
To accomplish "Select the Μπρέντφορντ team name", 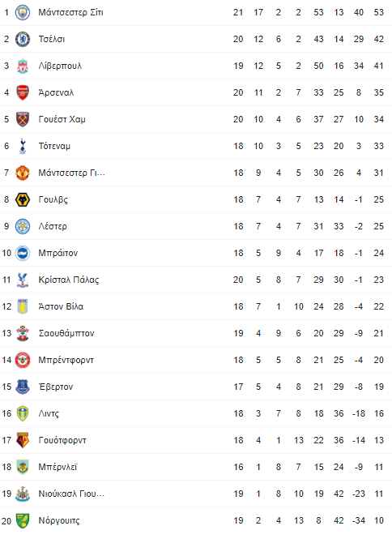I will point(66,360).
